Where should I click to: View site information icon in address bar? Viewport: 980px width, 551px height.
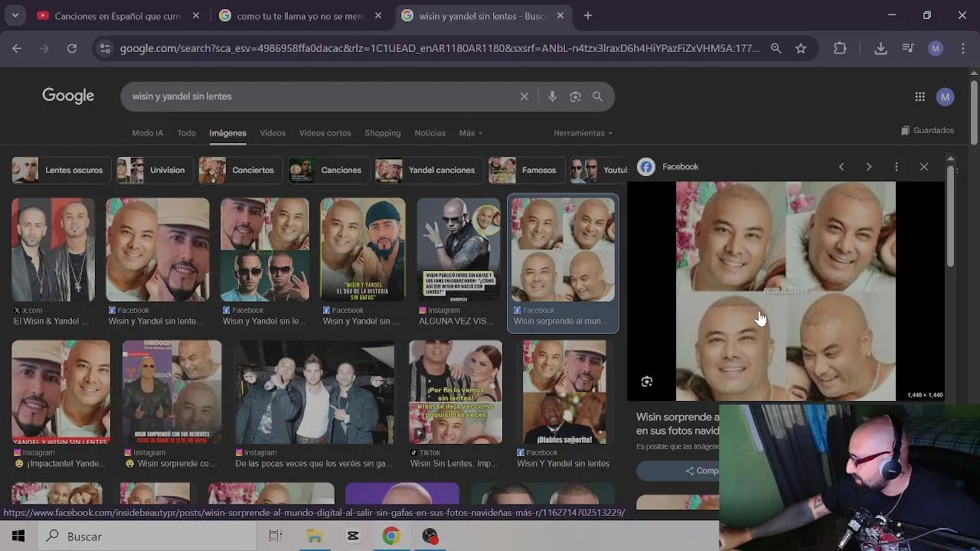tap(105, 48)
